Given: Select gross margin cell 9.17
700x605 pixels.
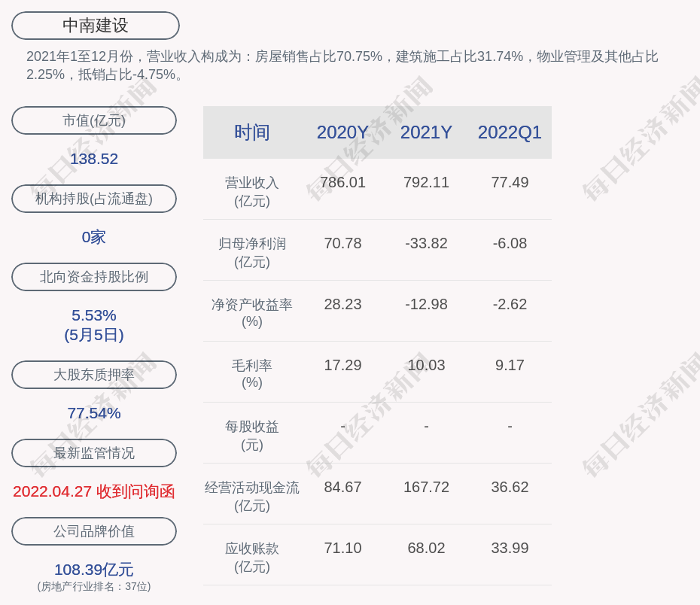Looking at the screenshot, I should 510,365.
